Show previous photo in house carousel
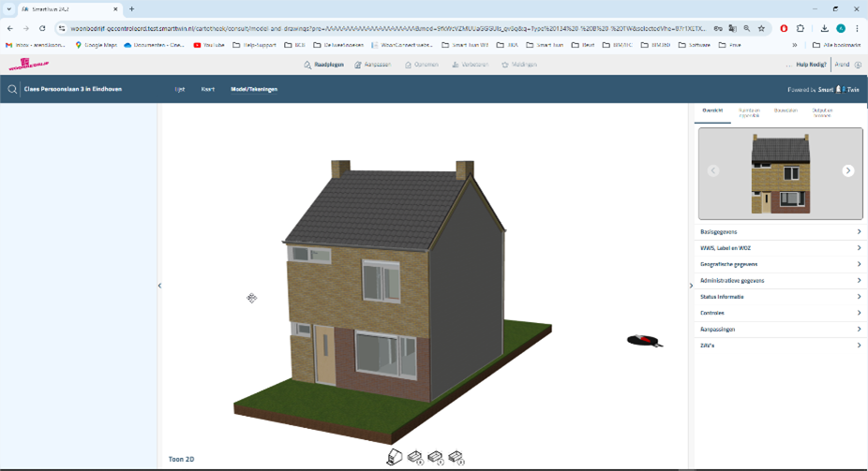 tap(713, 170)
